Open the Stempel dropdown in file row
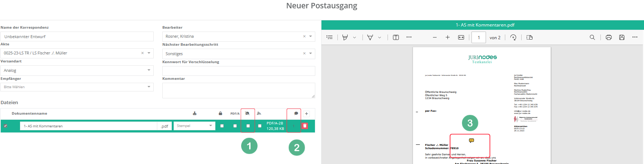 (x=194, y=126)
